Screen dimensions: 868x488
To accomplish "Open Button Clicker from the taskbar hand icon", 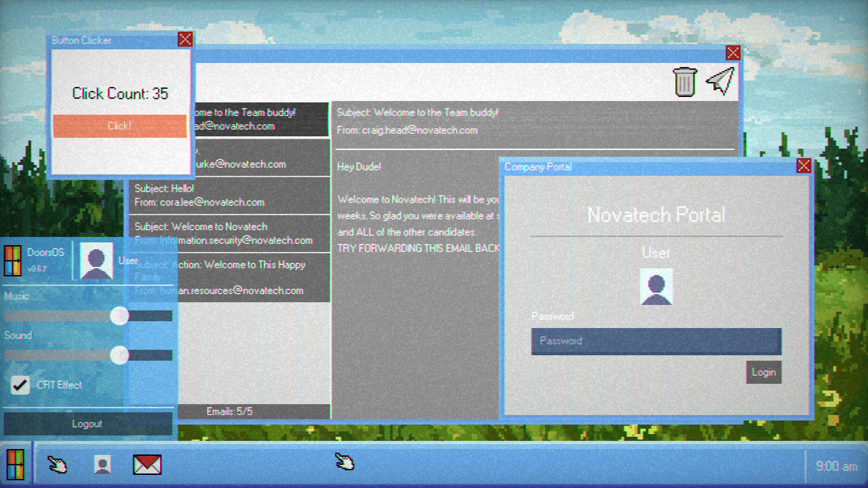I will [58, 464].
